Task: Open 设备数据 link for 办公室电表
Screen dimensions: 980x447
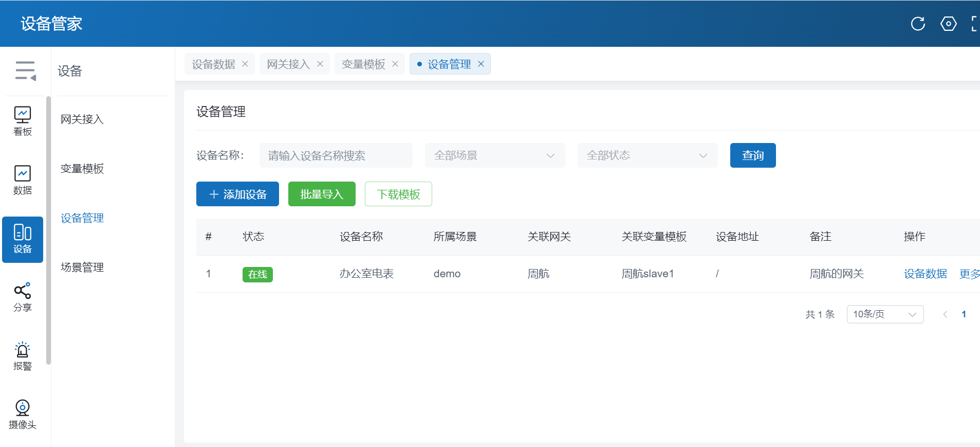Action: pos(925,274)
